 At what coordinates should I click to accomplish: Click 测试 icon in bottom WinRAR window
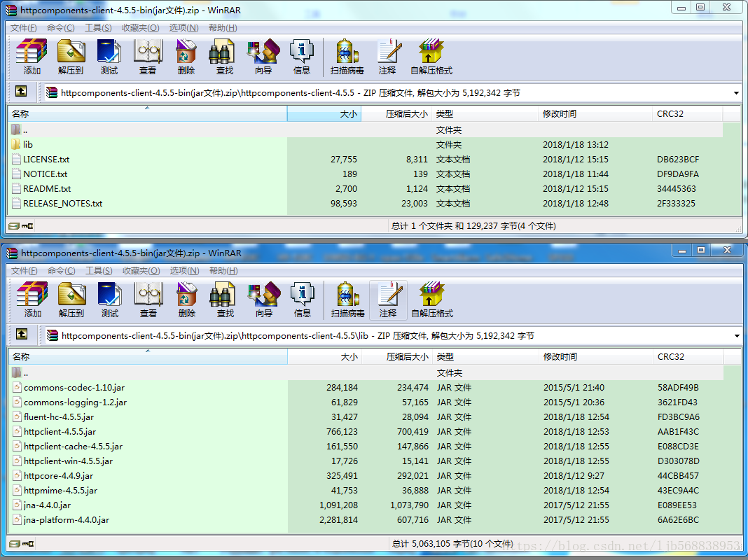pos(110,300)
